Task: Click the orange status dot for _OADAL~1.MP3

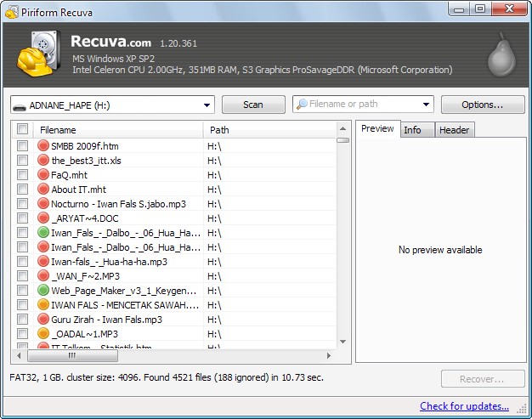Action: pyautogui.click(x=43, y=333)
